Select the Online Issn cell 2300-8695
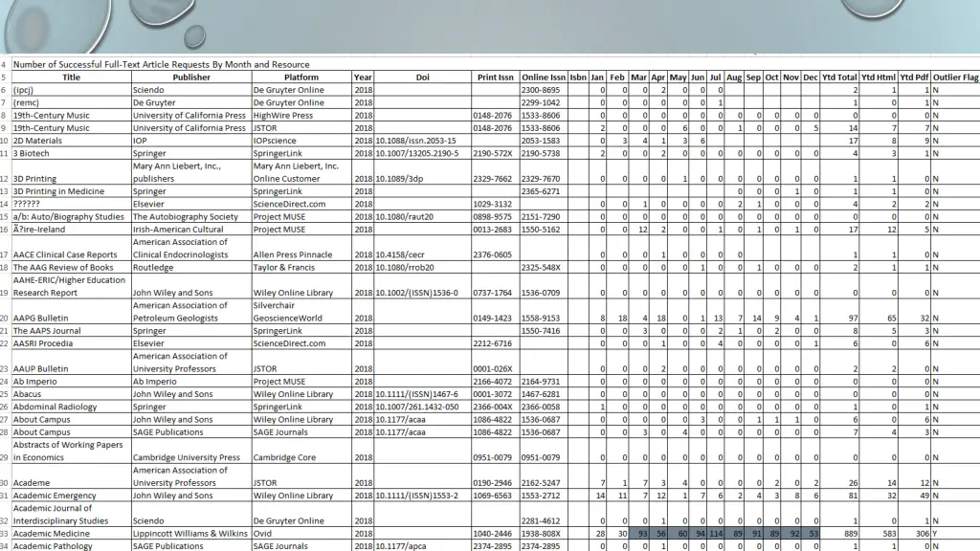Image resolution: width=980 pixels, height=551 pixels. 544,90
